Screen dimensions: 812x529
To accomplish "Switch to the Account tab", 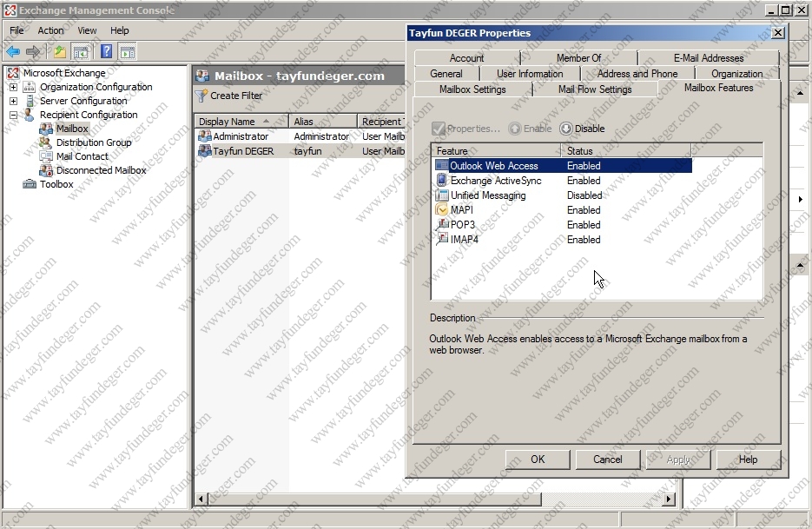I will click(x=466, y=58).
